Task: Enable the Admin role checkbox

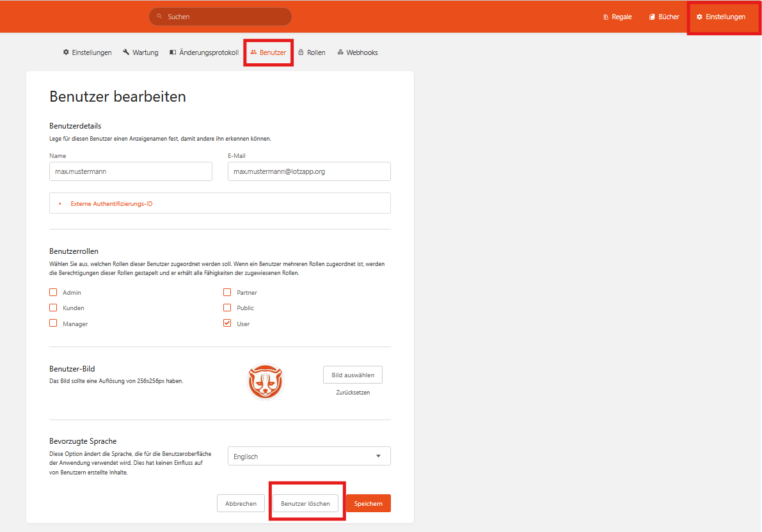Action: [x=53, y=292]
